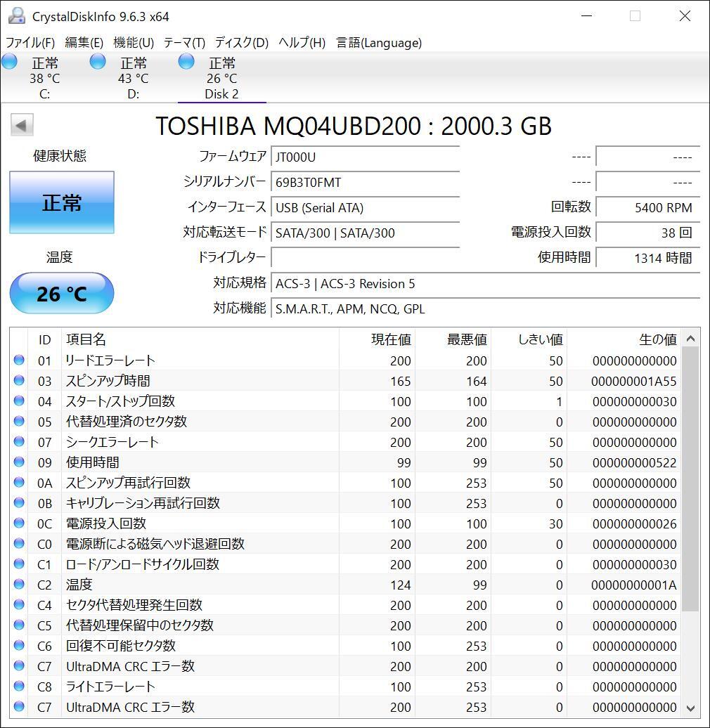Viewport: 710px width, 728px height.
Task: Select the D: drive status orb
Action: pyautogui.click(x=98, y=62)
